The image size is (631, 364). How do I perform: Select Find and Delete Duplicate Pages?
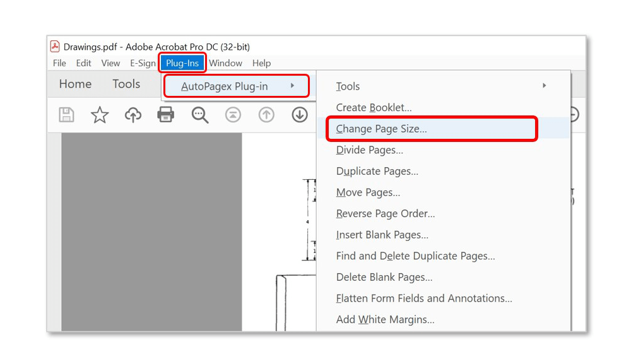coord(444,255)
